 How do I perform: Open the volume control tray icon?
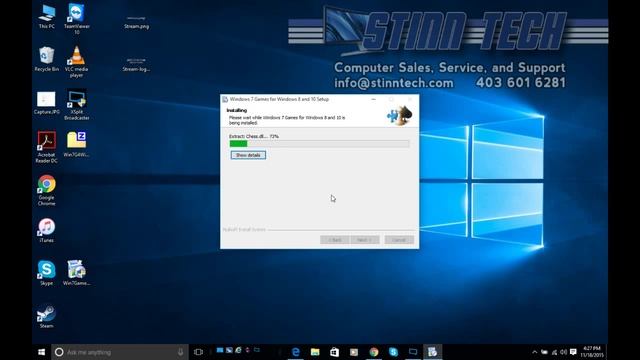(563, 352)
